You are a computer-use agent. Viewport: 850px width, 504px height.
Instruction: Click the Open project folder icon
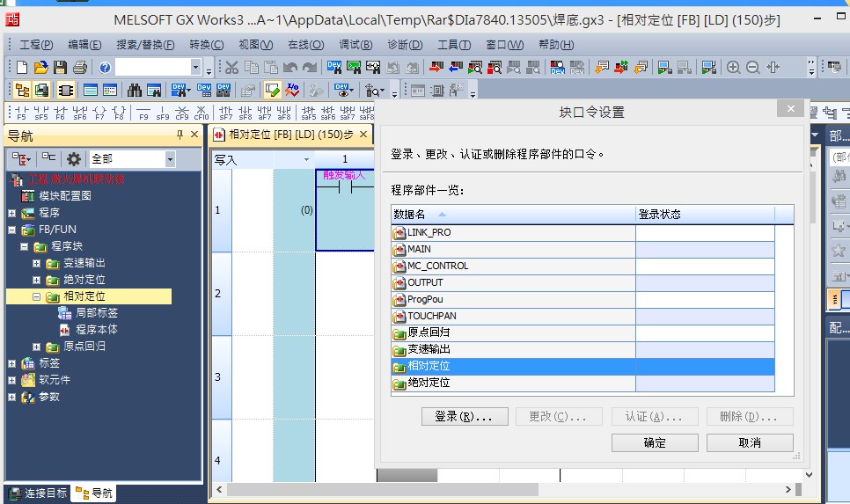(x=40, y=68)
